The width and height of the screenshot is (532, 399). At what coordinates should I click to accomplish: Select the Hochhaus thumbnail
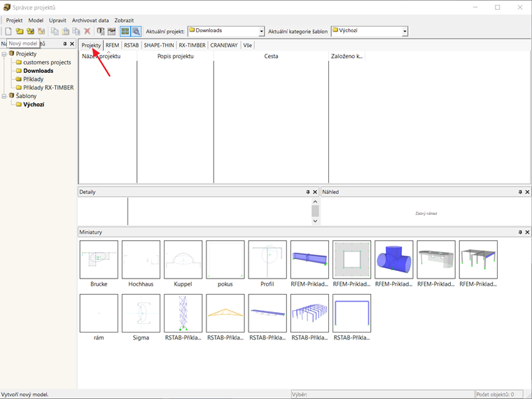pyautogui.click(x=141, y=260)
